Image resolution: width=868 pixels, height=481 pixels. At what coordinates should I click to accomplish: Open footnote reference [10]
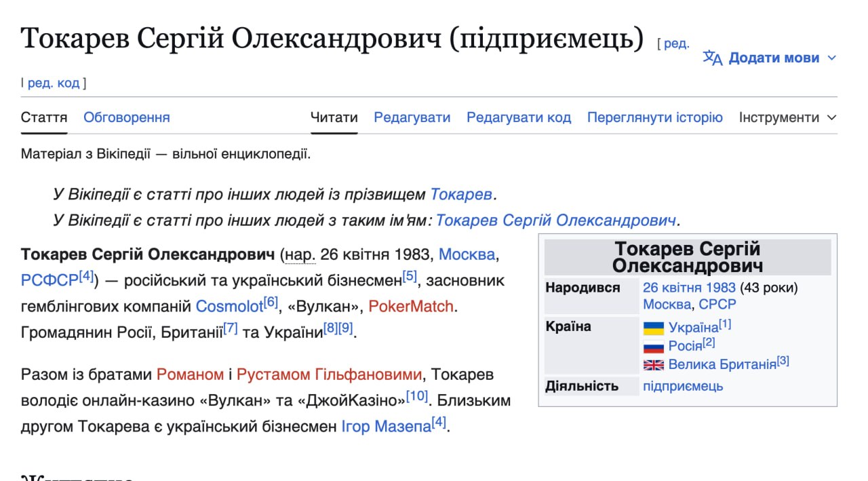pyautogui.click(x=417, y=396)
